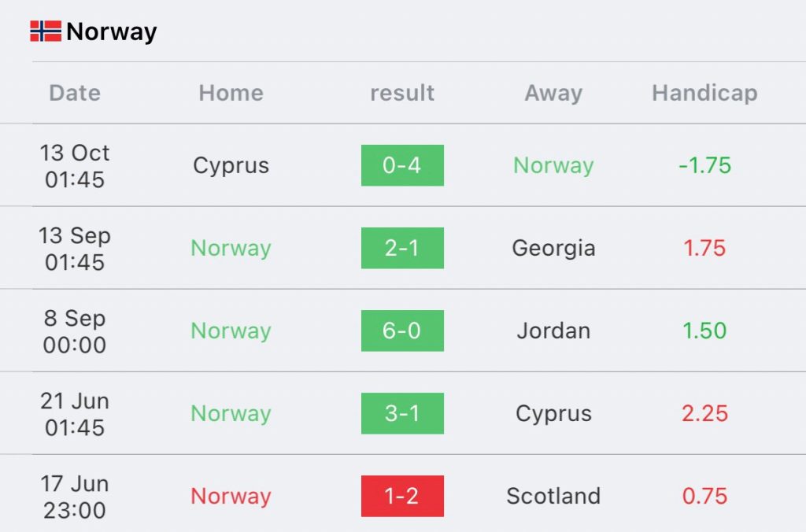Click the Norway flag icon
Image resolution: width=806 pixels, height=532 pixels.
tap(46, 31)
